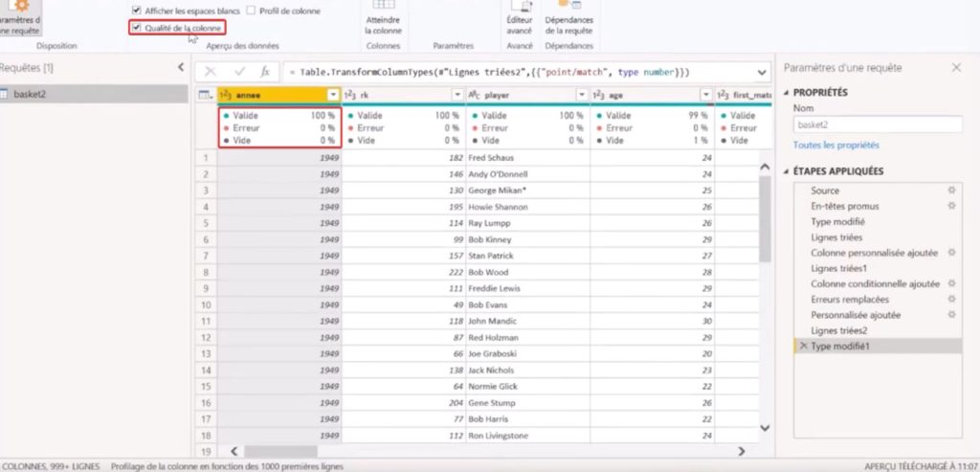
Task: Click the Nom input field
Action: 878,124
